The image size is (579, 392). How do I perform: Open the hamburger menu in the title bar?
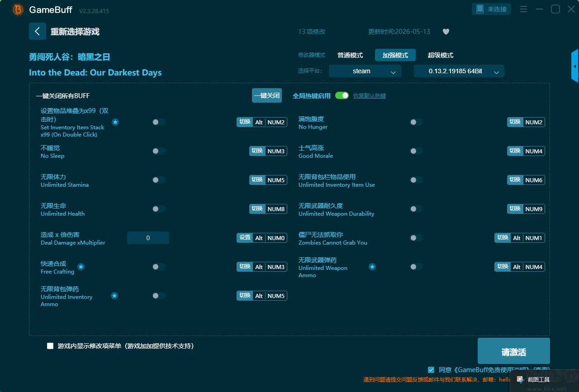point(523,9)
